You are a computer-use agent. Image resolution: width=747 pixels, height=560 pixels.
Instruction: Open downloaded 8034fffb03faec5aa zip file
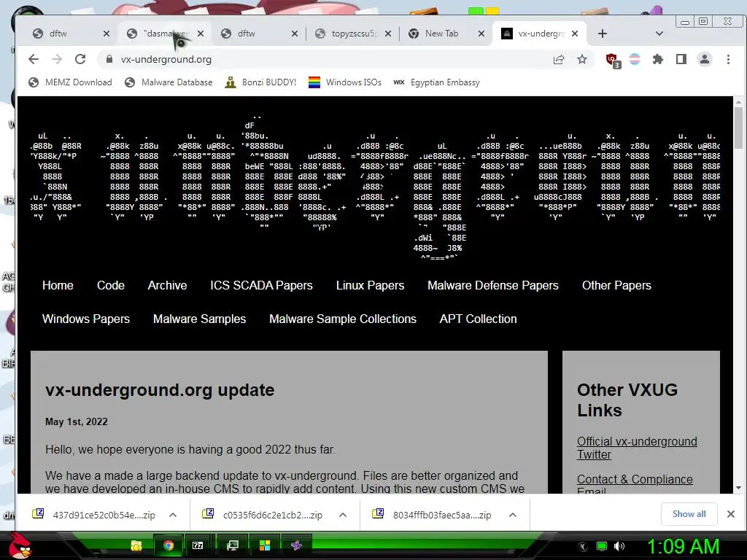[432, 515]
